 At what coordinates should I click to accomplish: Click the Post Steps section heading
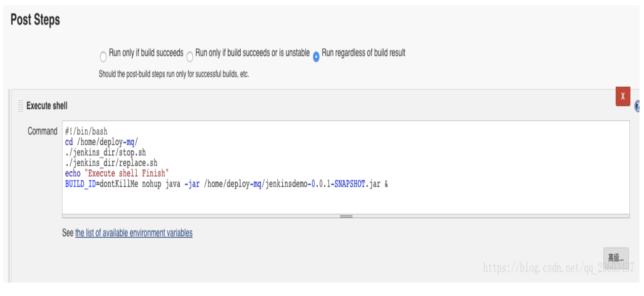coord(35,20)
